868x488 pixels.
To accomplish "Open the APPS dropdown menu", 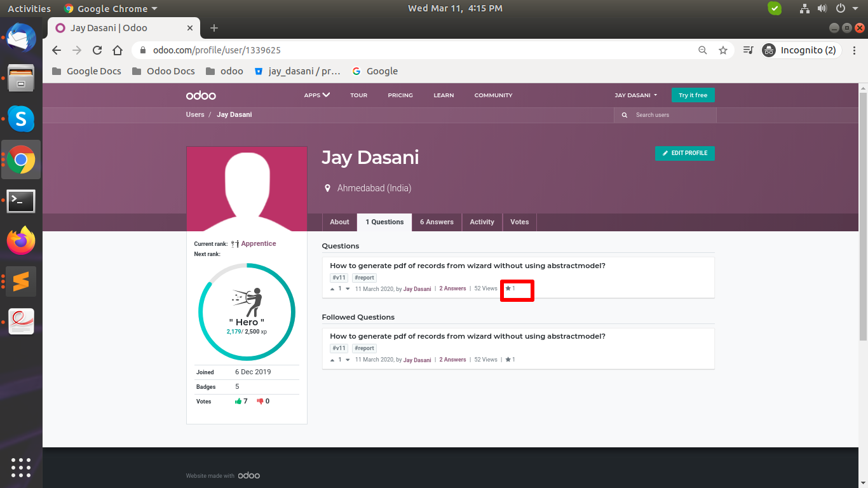I will (316, 95).
